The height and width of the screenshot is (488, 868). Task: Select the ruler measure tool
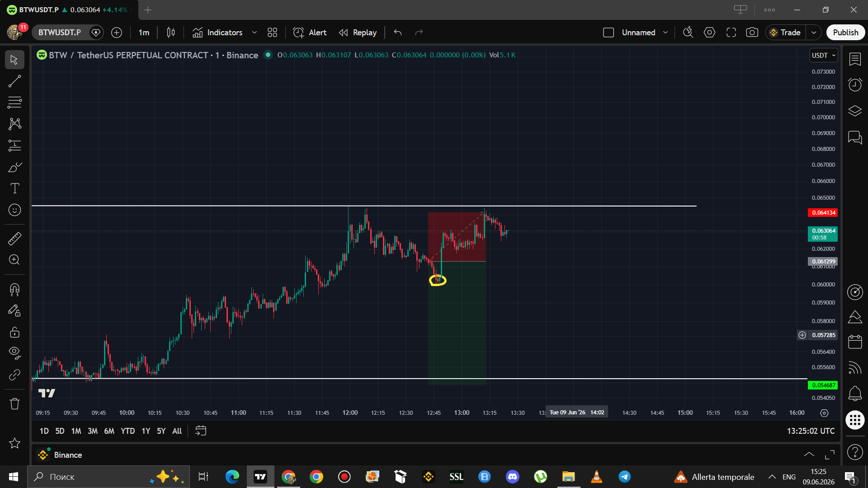pyautogui.click(x=14, y=239)
